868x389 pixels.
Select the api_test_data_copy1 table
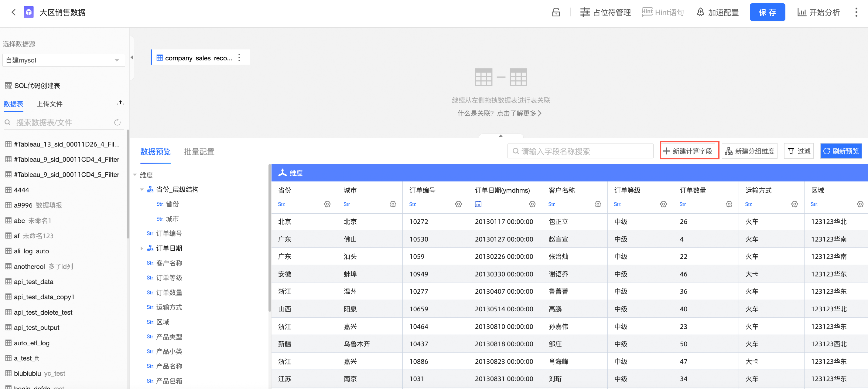click(44, 297)
